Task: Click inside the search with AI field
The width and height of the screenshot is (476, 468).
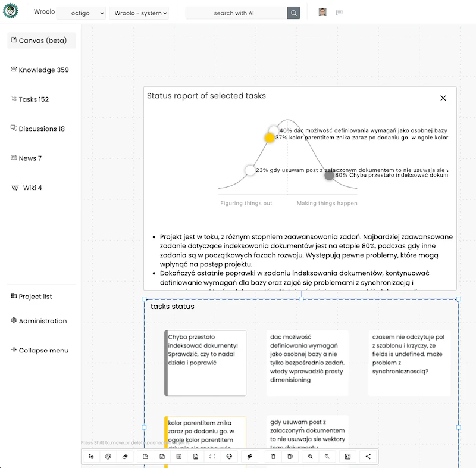Action: (x=238, y=12)
